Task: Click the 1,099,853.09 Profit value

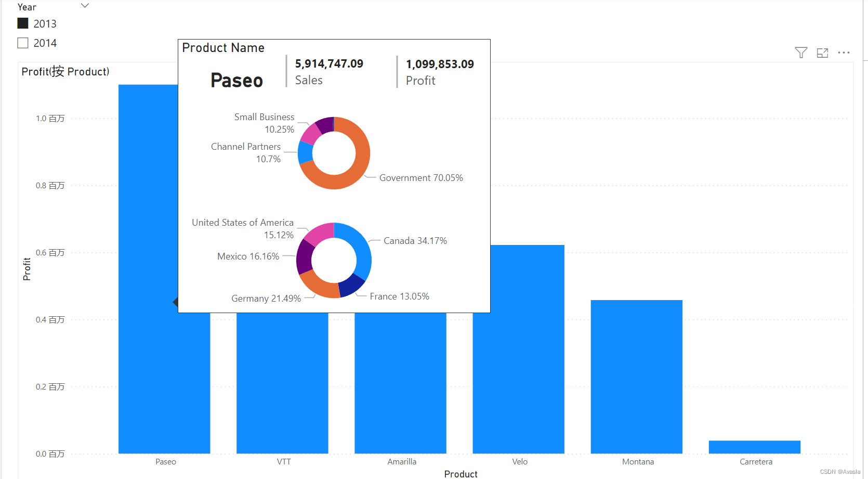Action: 440,64
